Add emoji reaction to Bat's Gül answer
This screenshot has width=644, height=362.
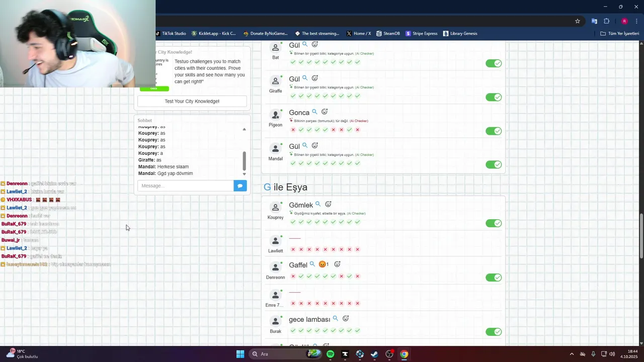pos(315,45)
